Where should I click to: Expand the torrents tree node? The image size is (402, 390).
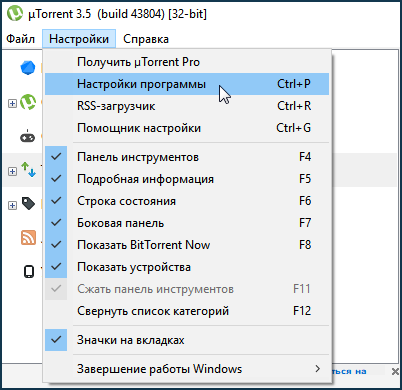tap(12, 171)
